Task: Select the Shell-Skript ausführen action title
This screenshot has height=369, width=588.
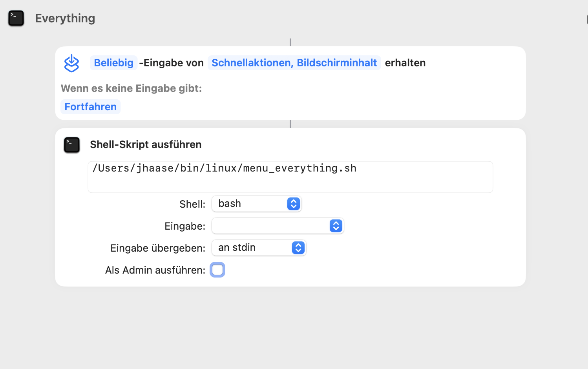Action: click(146, 144)
